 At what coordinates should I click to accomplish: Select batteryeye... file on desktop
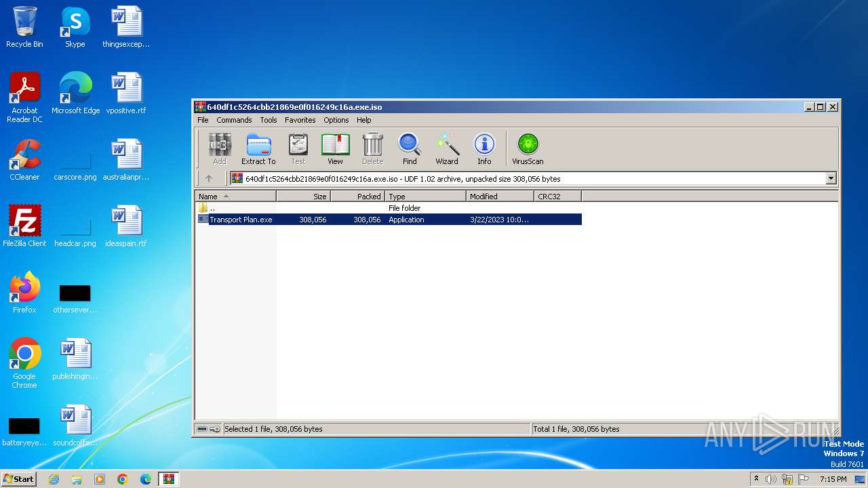tap(24, 432)
